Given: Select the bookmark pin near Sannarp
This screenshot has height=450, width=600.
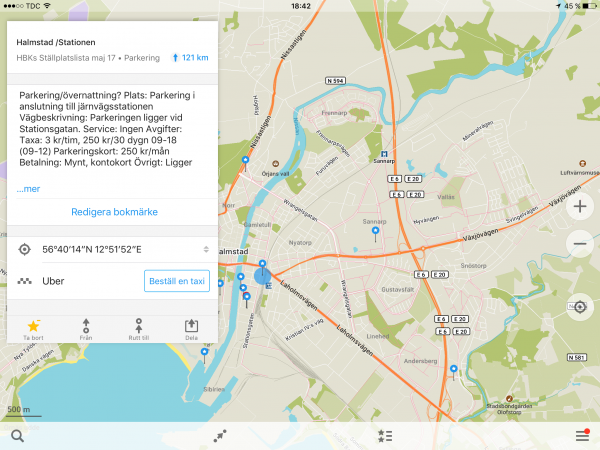Looking at the screenshot, I should 376,232.
